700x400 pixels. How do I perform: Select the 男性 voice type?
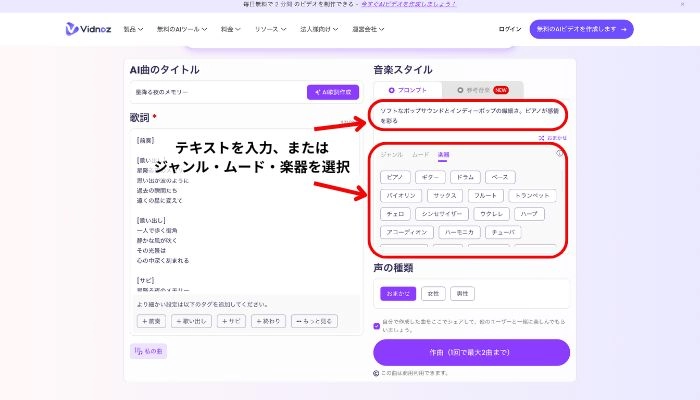point(462,294)
